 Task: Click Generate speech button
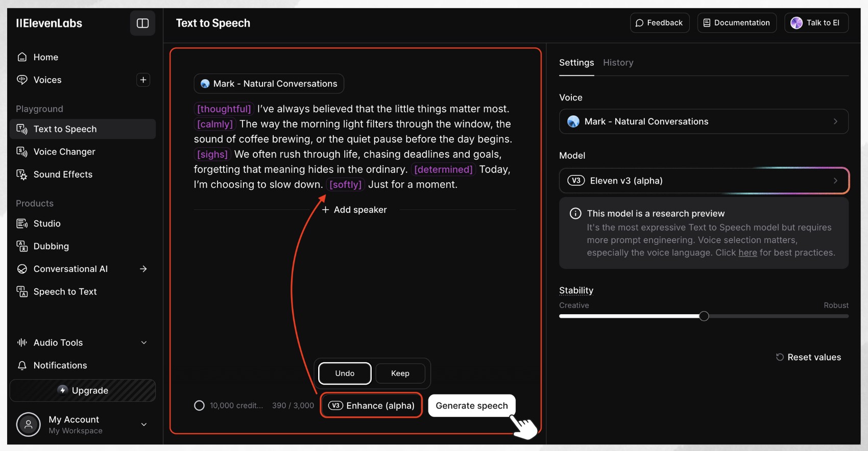coord(472,406)
